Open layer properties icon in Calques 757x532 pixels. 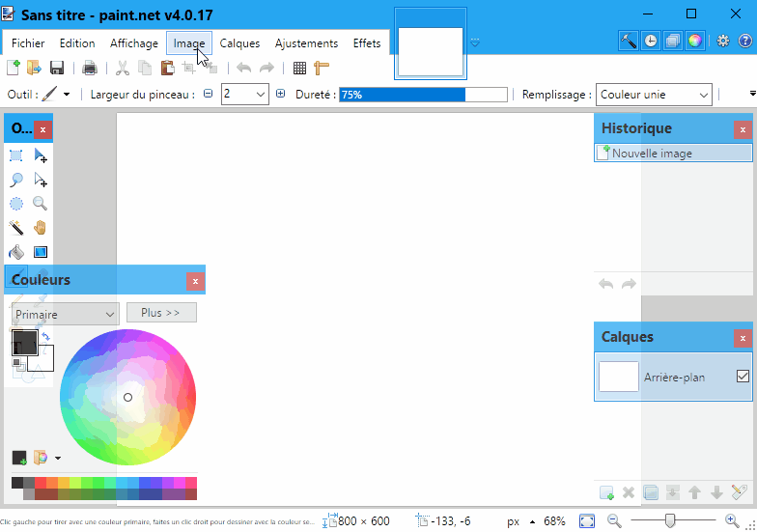(740, 492)
